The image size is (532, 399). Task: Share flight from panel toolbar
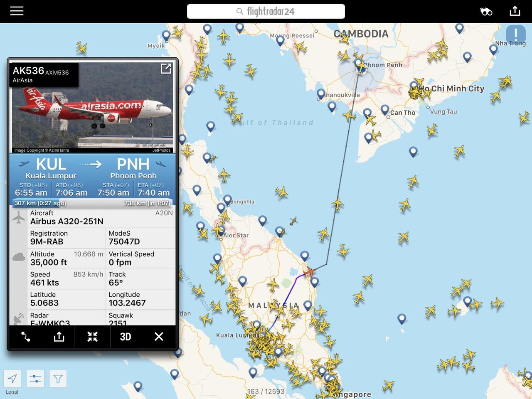59,337
